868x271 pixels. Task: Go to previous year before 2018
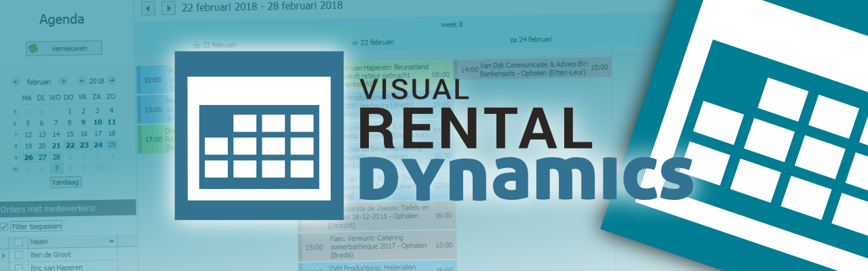pyautogui.click(x=82, y=81)
